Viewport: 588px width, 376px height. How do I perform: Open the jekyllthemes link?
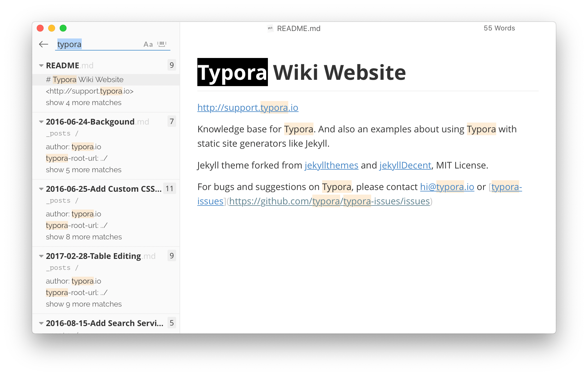coord(331,165)
